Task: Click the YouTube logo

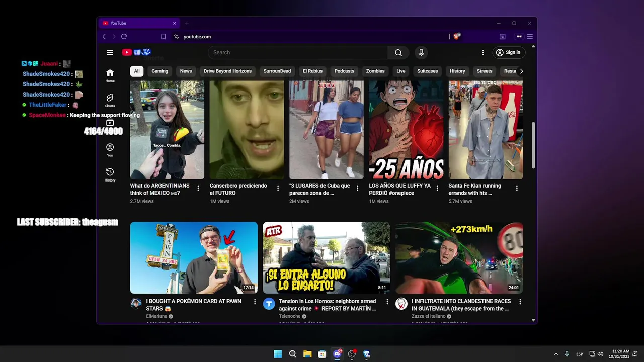Action: click(136, 52)
